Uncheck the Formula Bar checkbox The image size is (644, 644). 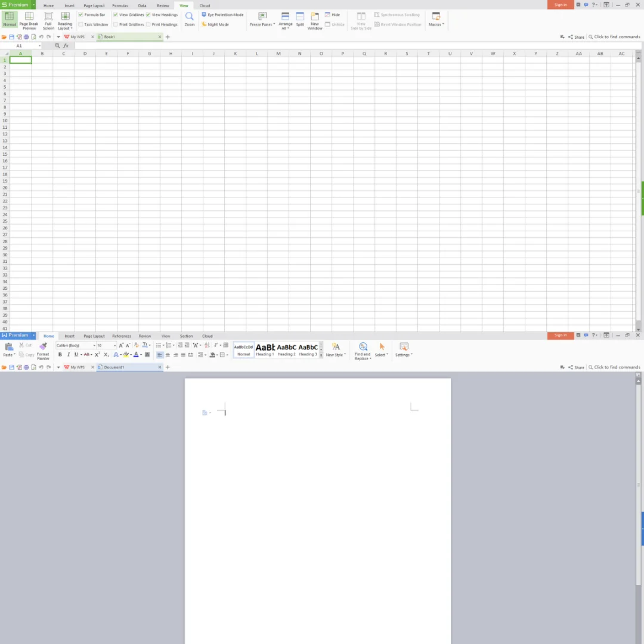coord(81,15)
